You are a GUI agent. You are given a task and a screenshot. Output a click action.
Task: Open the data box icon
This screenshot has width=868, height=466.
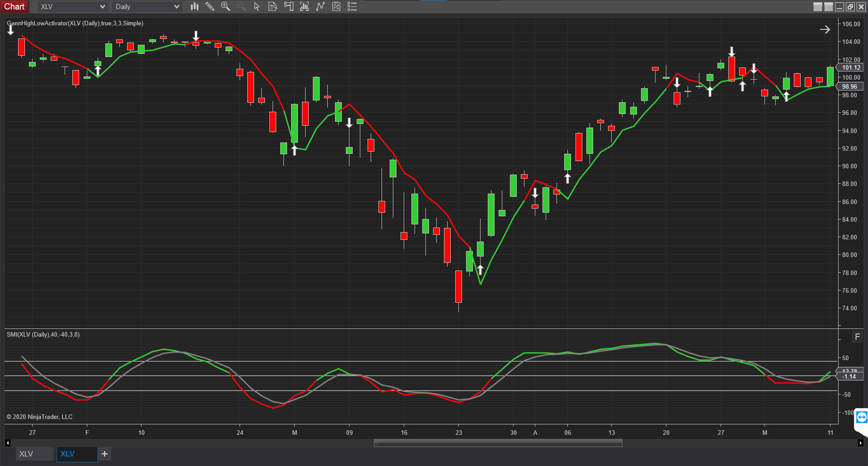click(273, 6)
